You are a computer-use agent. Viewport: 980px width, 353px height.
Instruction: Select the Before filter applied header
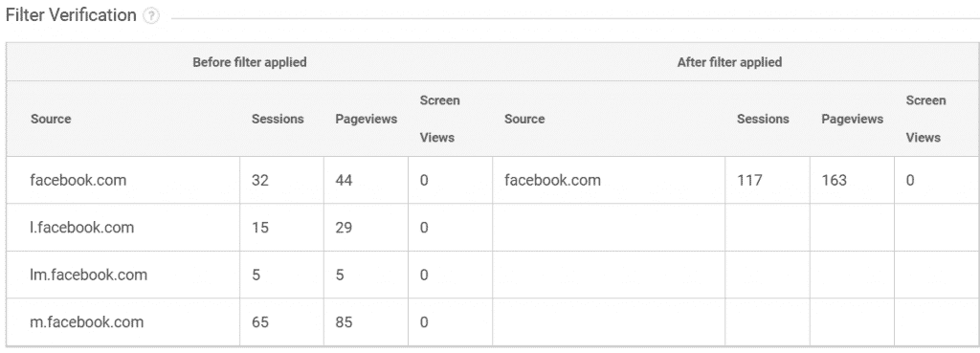point(250,62)
